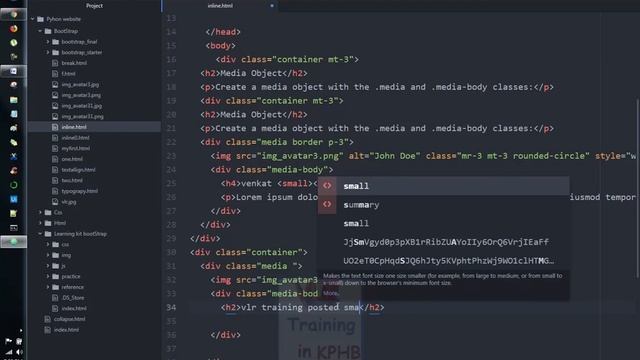
Task: Show hidden tray icons with the small arrow
Action: coord(21,330)
